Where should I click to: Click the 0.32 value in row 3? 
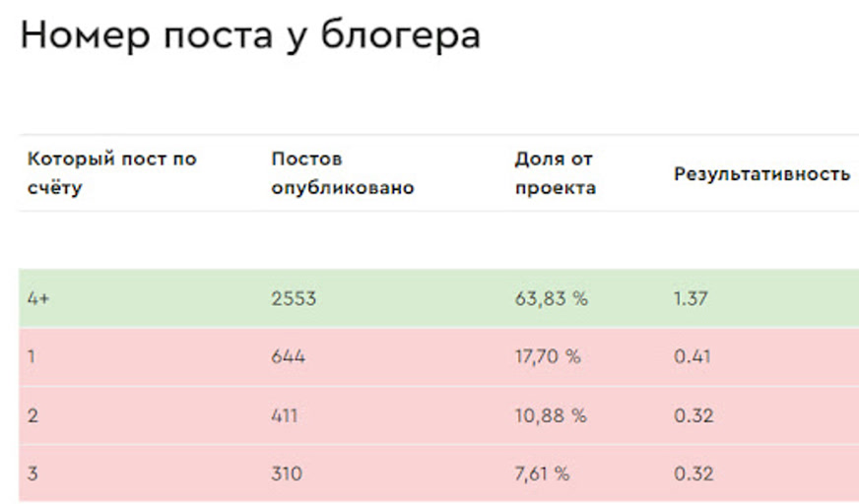click(x=694, y=473)
